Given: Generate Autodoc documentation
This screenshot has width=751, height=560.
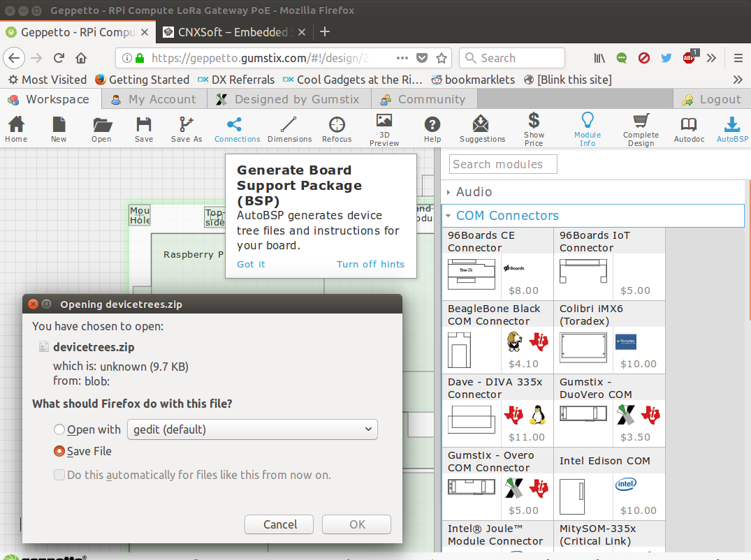Looking at the screenshot, I should click(689, 129).
